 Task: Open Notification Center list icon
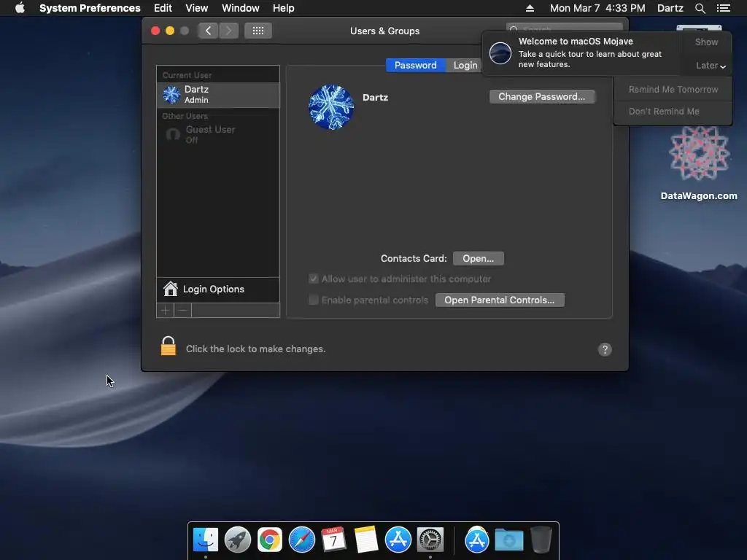(724, 8)
